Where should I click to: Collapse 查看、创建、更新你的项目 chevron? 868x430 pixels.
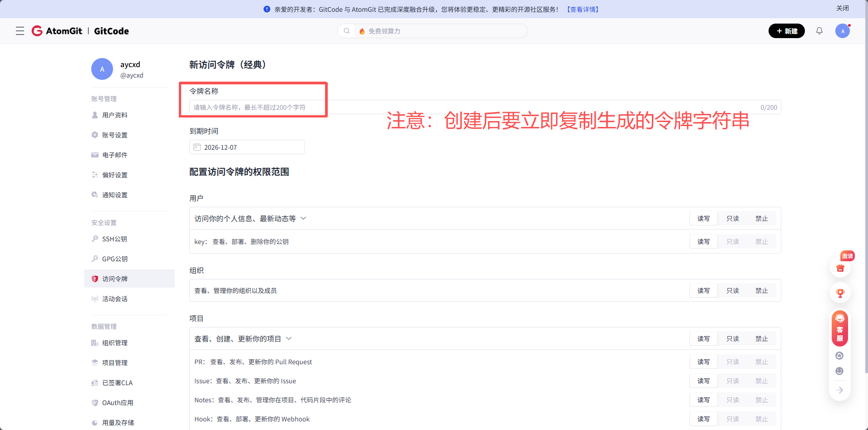(x=289, y=338)
